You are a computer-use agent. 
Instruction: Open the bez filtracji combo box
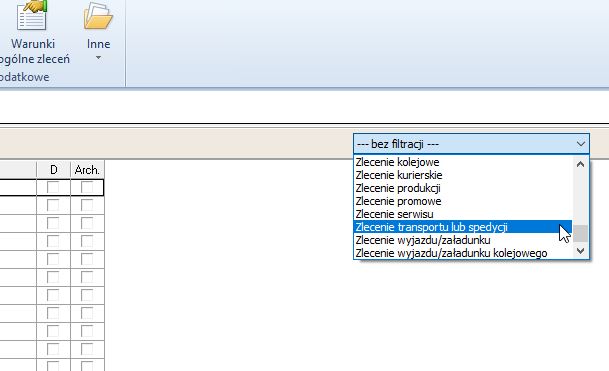(471, 144)
